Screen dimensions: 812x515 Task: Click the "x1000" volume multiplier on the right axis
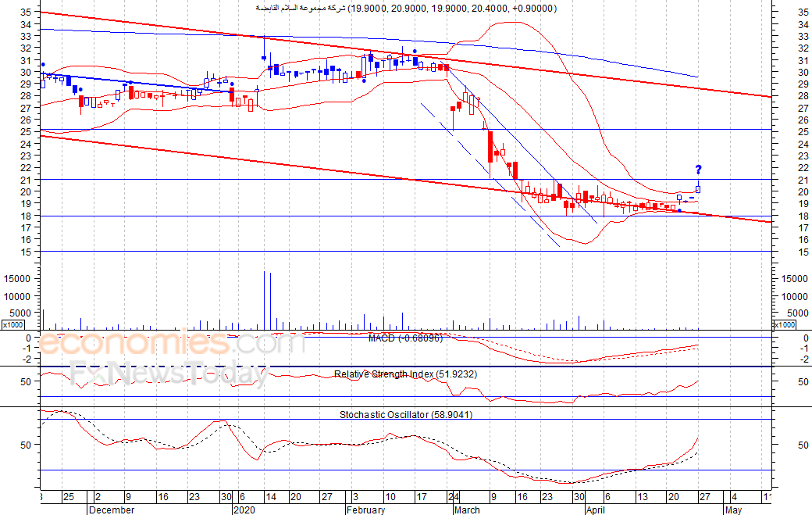click(x=784, y=325)
